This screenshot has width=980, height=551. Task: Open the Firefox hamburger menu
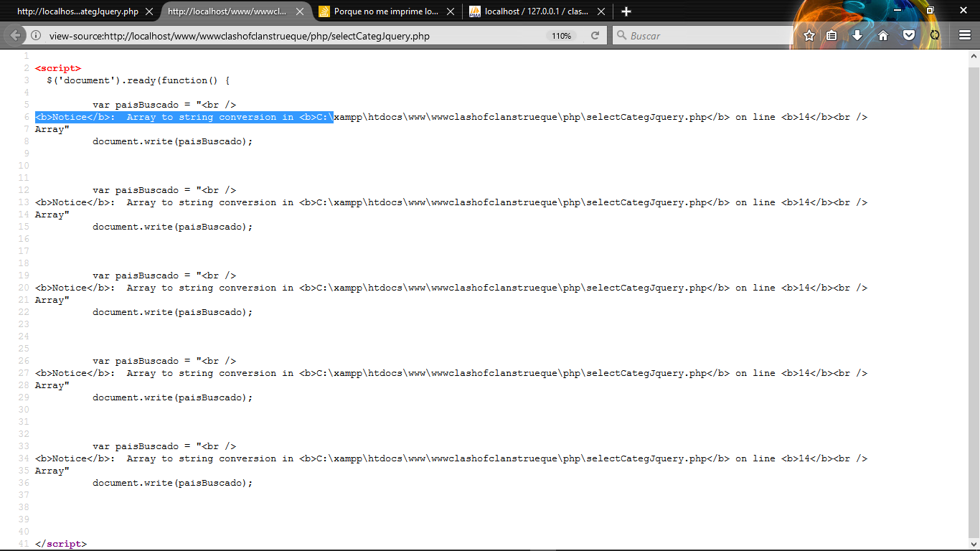pos(965,35)
